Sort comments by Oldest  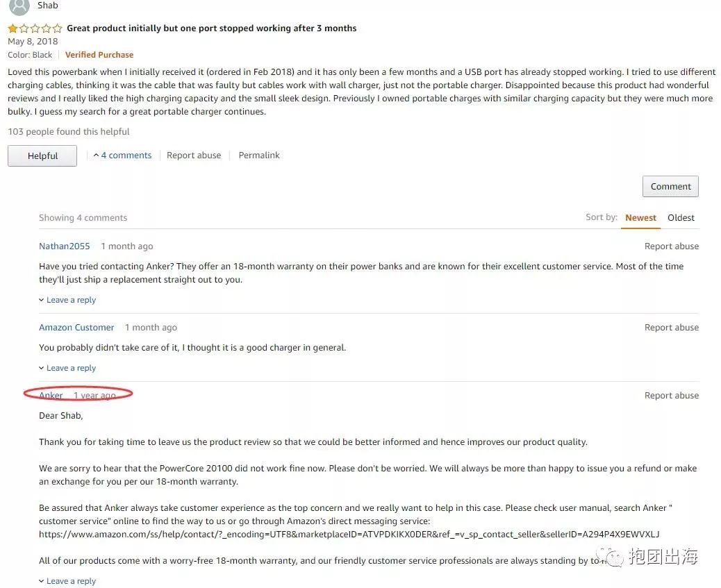[x=681, y=218]
